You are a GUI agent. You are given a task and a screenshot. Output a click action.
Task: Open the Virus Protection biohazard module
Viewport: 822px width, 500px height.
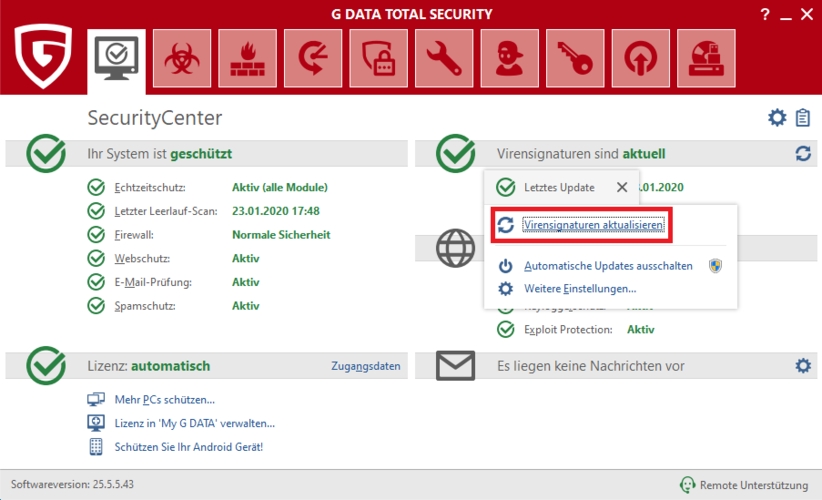(182, 59)
